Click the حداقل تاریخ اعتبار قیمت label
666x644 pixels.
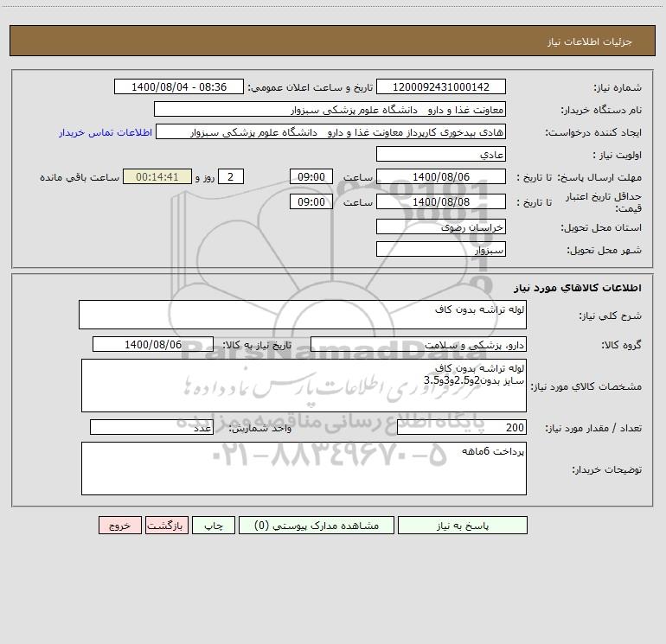(604, 202)
